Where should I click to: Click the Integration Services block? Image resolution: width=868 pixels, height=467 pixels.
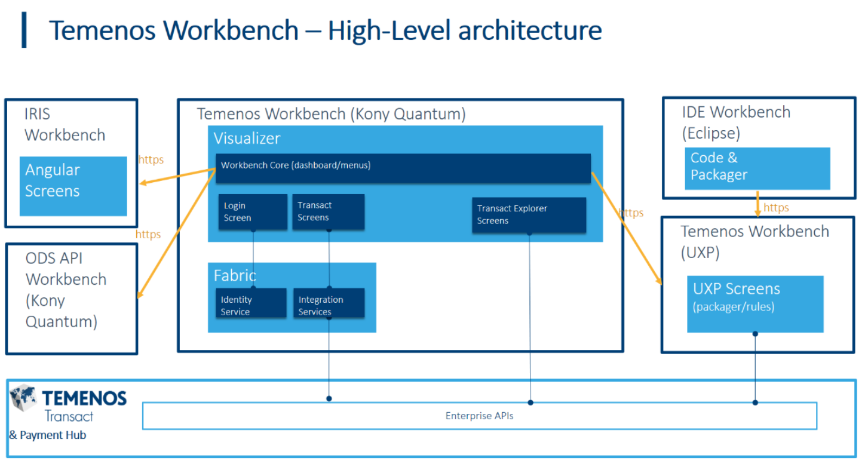328,304
